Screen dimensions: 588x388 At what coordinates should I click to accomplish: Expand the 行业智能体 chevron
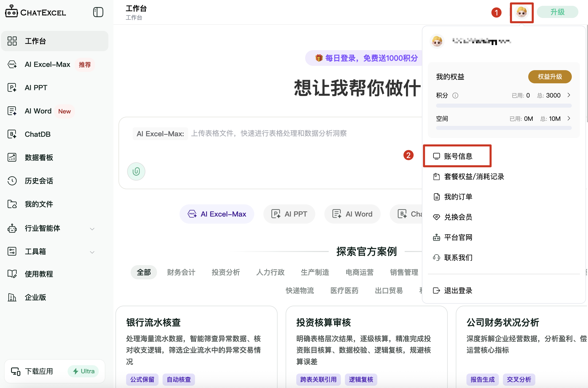tap(92, 229)
